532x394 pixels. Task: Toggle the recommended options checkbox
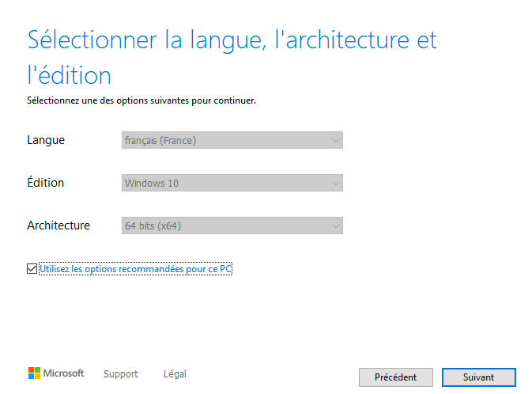pyautogui.click(x=32, y=269)
